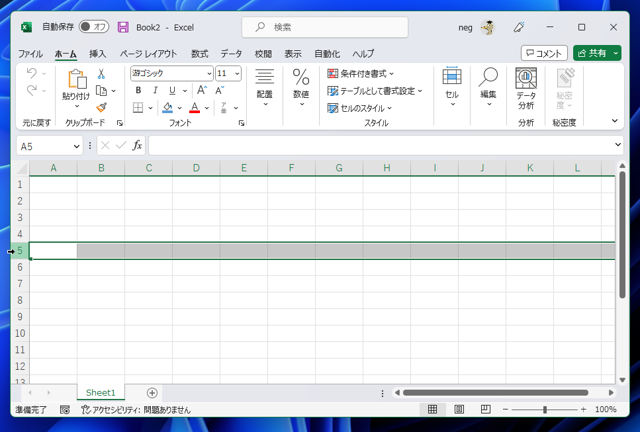Open the ヘルプ tab
The image size is (640, 432).
[x=363, y=53]
